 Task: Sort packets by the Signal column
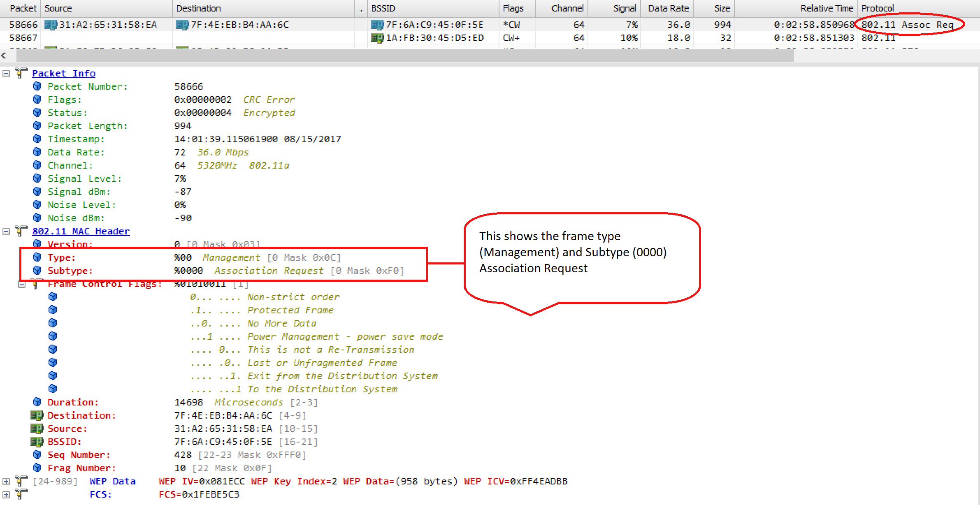pyautogui.click(x=624, y=8)
